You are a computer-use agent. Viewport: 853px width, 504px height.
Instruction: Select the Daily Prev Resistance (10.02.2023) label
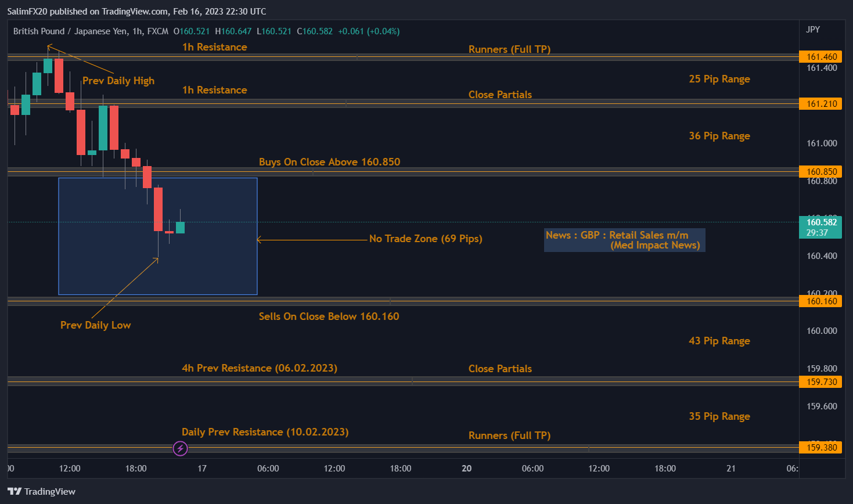[x=265, y=432]
